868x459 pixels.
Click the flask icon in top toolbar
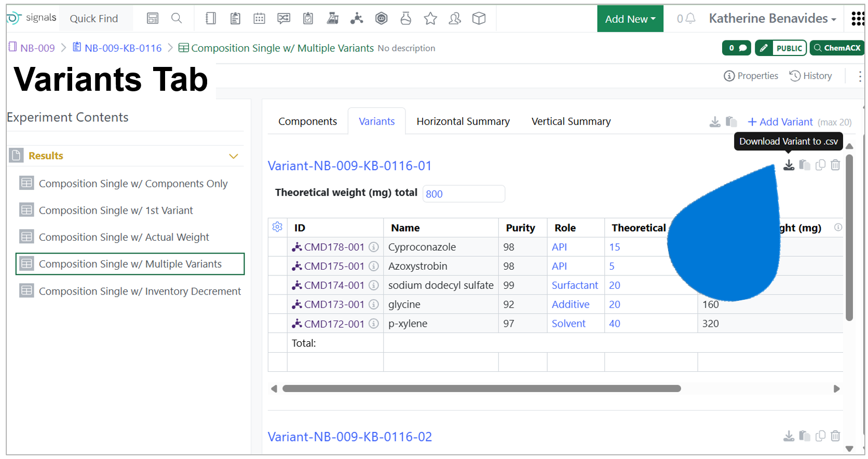click(x=405, y=19)
